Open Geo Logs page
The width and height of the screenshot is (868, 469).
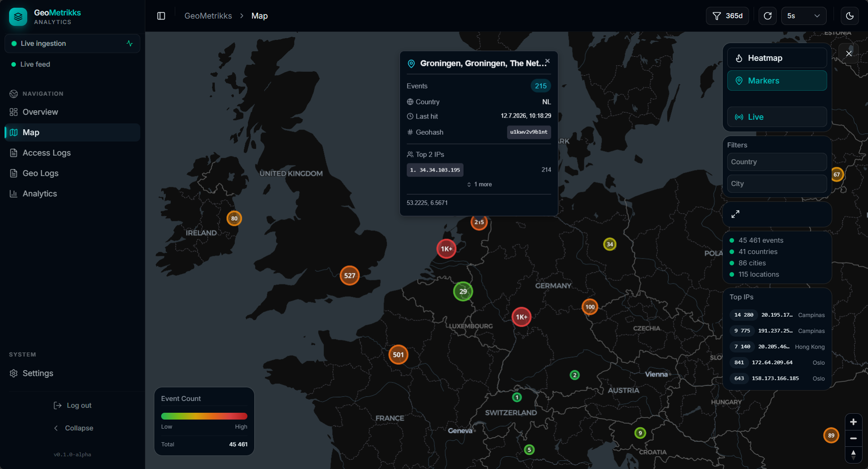[72, 173]
